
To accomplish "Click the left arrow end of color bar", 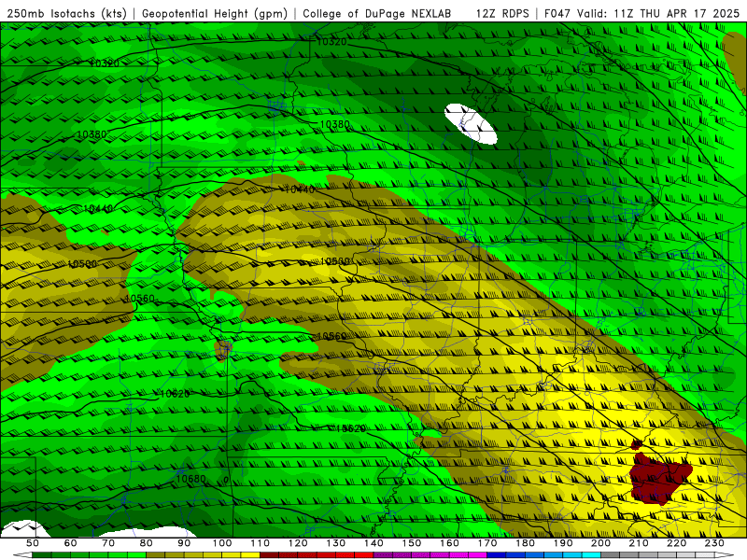I will coord(22,555).
